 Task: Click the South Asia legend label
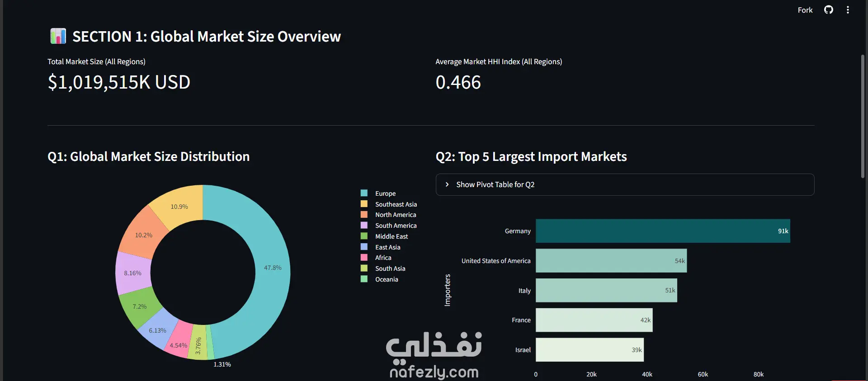[390, 268]
